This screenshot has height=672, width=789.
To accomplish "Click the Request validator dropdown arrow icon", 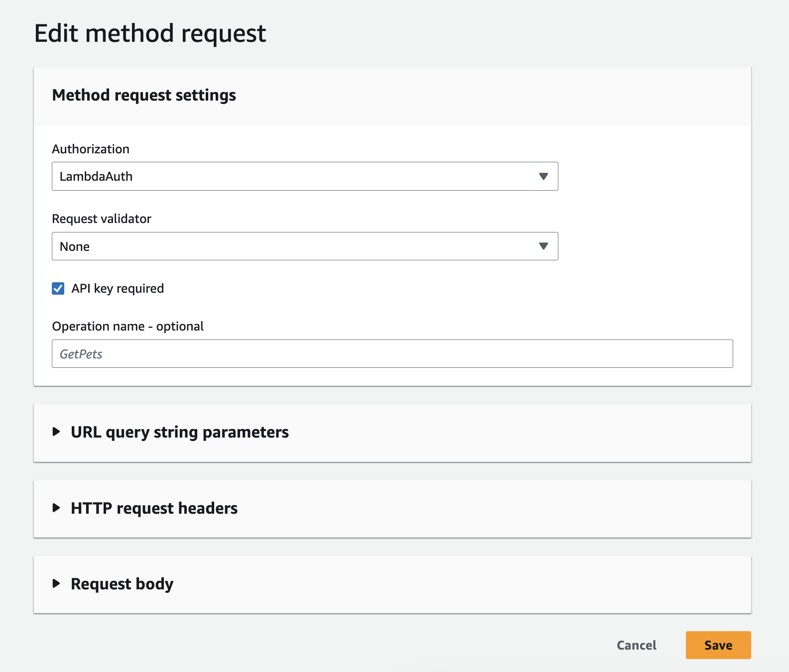I will (543, 246).
